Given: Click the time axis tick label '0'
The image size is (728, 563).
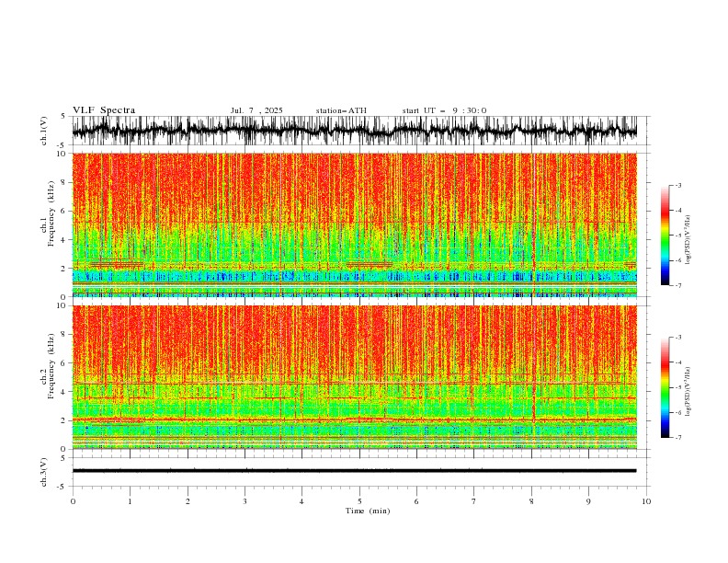Looking at the screenshot, I should click(x=73, y=501).
